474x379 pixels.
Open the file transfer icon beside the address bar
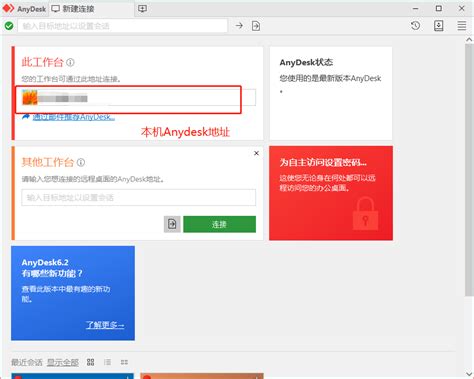[x=256, y=26]
